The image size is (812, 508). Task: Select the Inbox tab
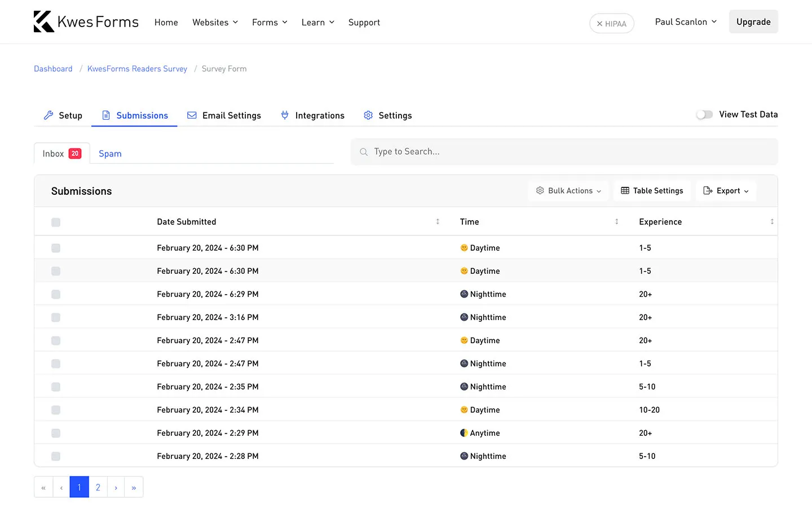tap(62, 154)
